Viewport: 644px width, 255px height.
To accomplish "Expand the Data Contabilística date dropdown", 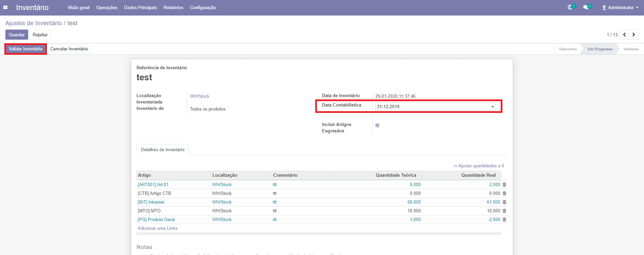I will pos(492,107).
